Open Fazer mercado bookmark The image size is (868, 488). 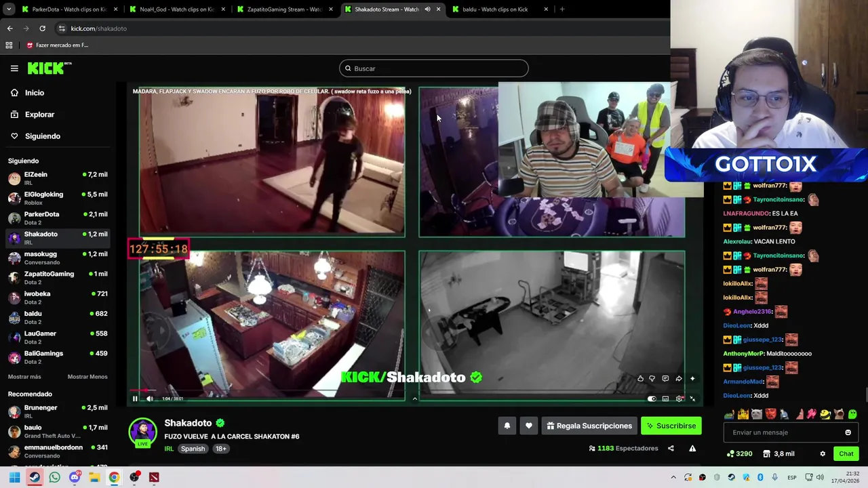tap(58, 45)
